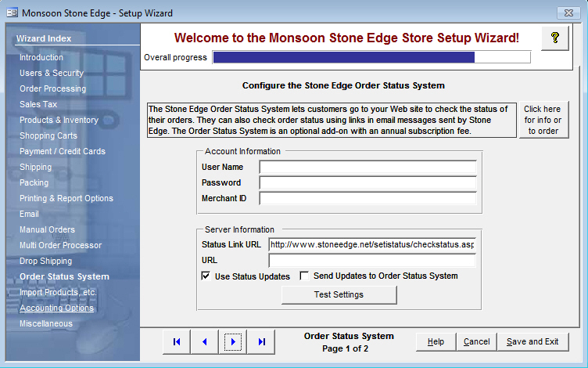Click Save and Exit button
The image size is (588, 368).
pyautogui.click(x=532, y=341)
